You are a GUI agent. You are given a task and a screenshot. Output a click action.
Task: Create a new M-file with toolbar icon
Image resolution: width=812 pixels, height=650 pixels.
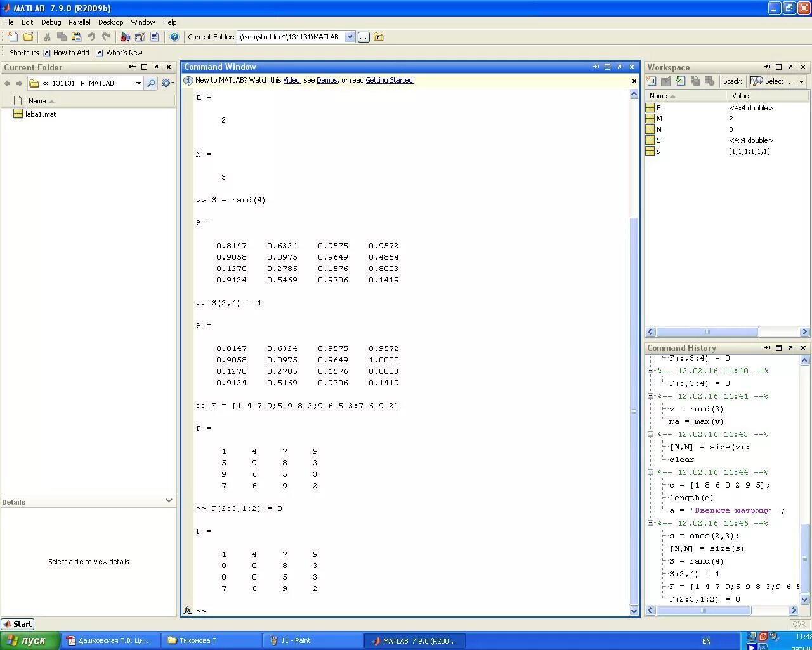(13, 37)
